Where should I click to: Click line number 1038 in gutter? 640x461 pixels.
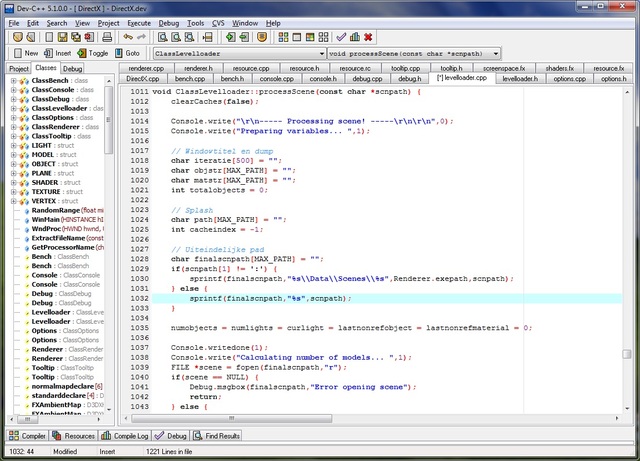pos(140,357)
